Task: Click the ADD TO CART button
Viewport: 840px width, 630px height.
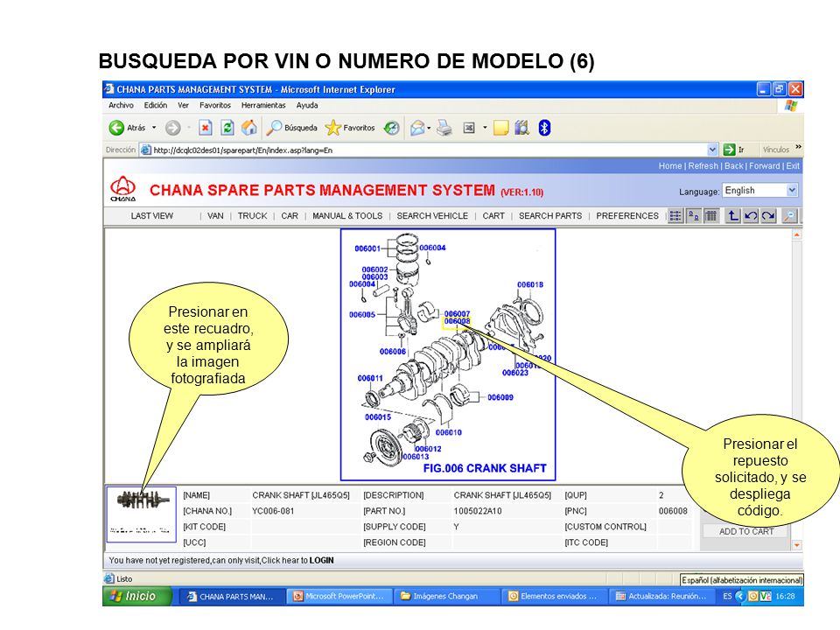Action: (x=745, y=531)
